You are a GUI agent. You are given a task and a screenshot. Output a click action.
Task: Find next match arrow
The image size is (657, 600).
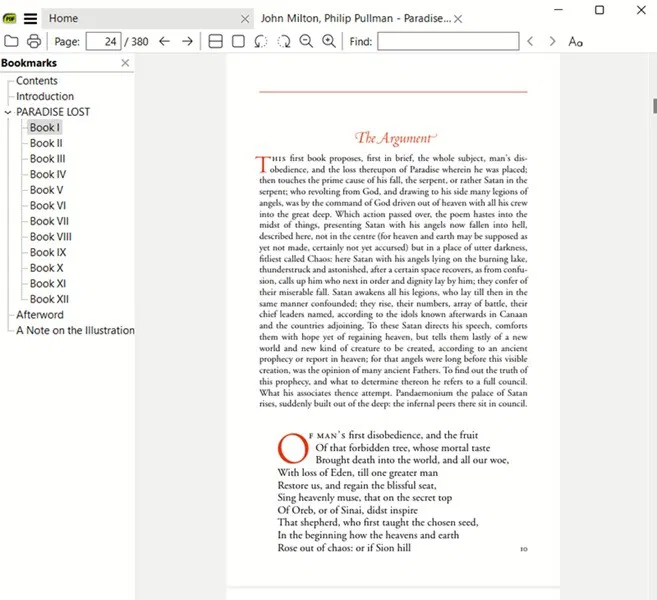pos(552,41)
